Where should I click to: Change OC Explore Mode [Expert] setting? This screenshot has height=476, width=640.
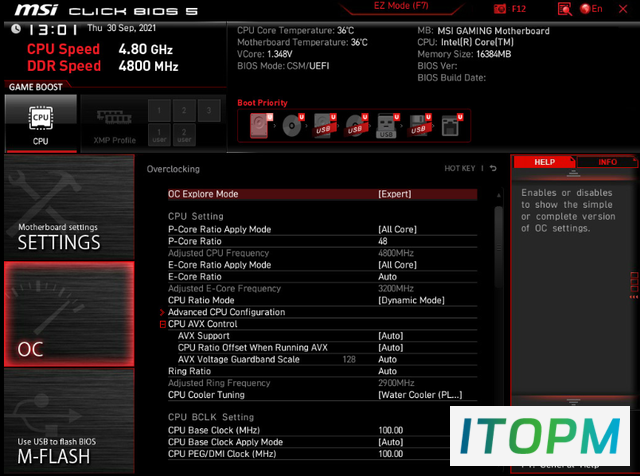(x=322, y=194)
